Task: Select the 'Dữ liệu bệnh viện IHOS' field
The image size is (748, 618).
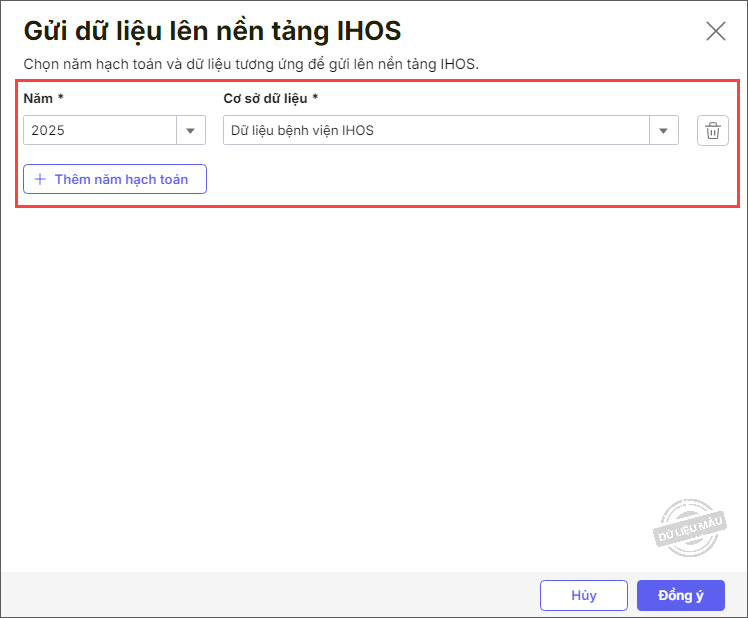Action: tap(436, 130)
